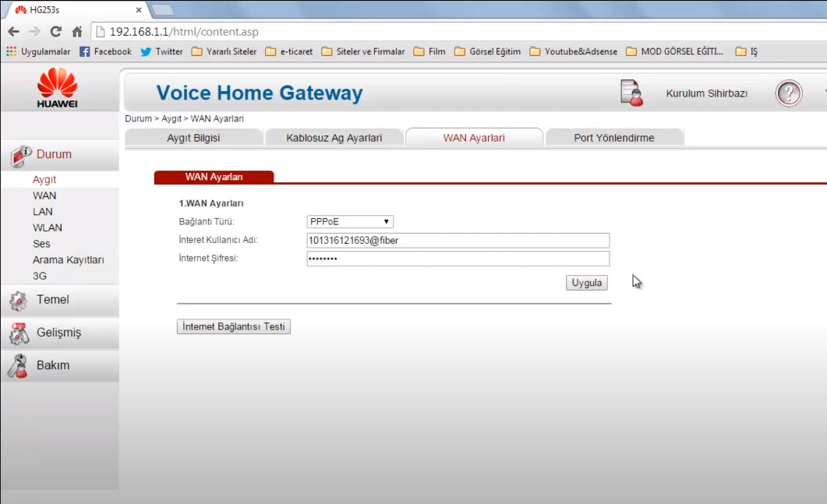Reload the page with refresh icon
Viewport: 827px width, 504px height.
click(x=56, y=32)
